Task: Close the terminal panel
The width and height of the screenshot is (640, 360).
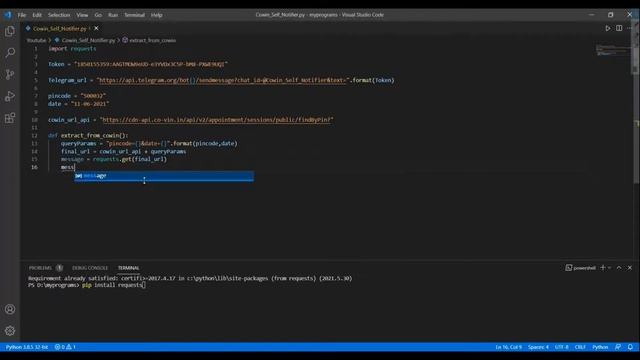Action: [630, 268]
